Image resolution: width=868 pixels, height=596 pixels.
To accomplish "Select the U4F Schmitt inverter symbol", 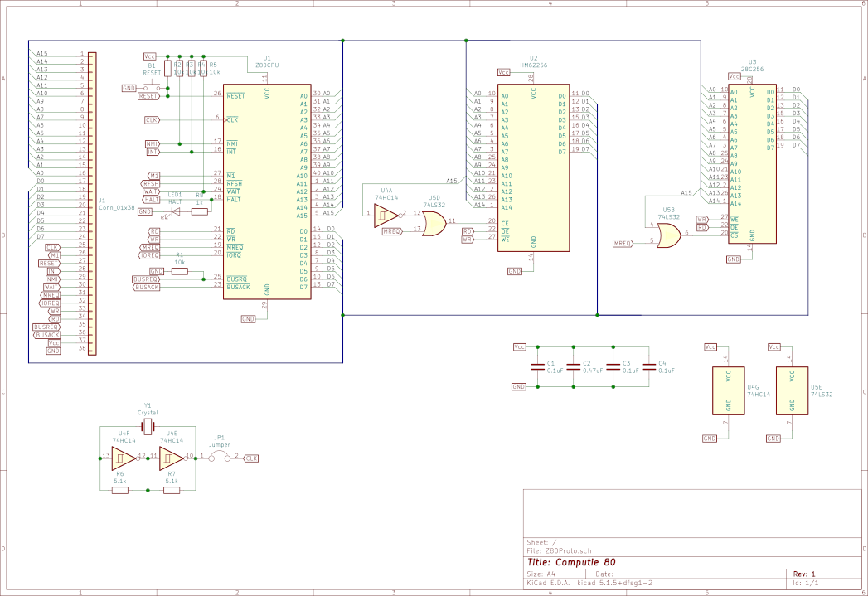I will (x=124, y=458).
